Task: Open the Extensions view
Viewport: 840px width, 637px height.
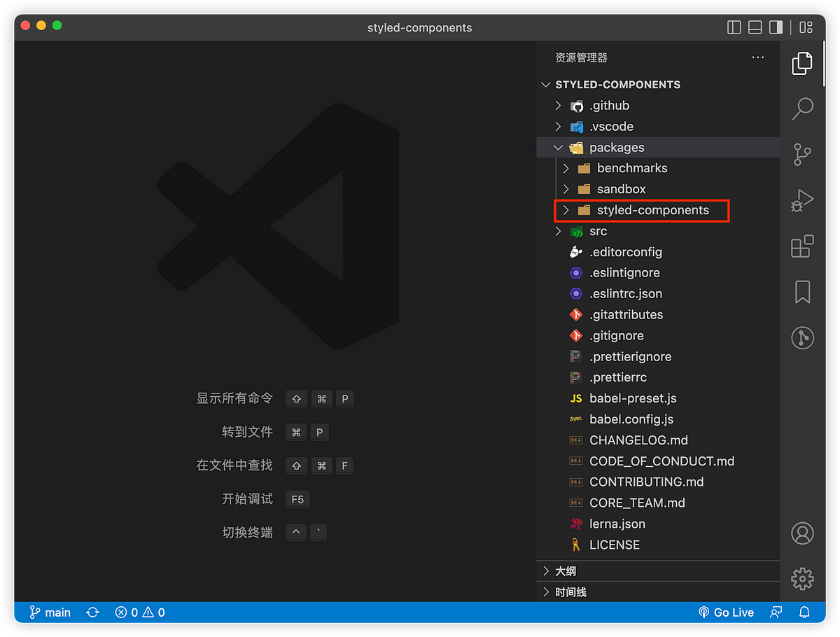Action: tap(802, 246)
